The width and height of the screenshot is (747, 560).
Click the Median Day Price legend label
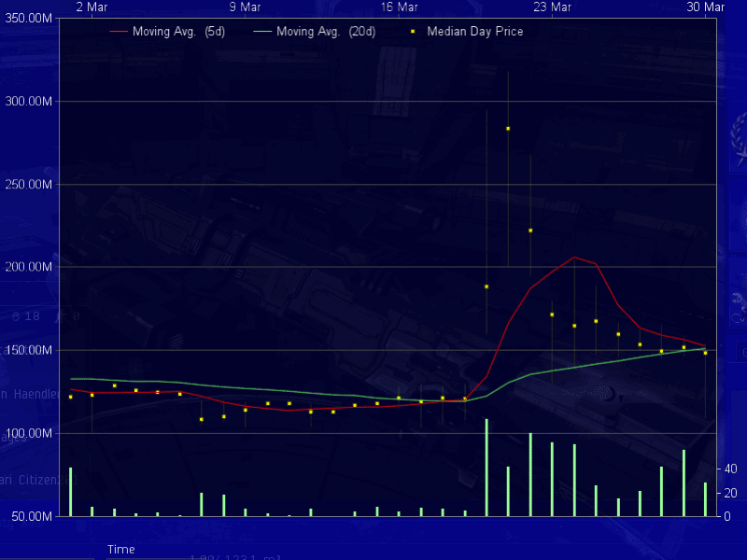point(475,32)
